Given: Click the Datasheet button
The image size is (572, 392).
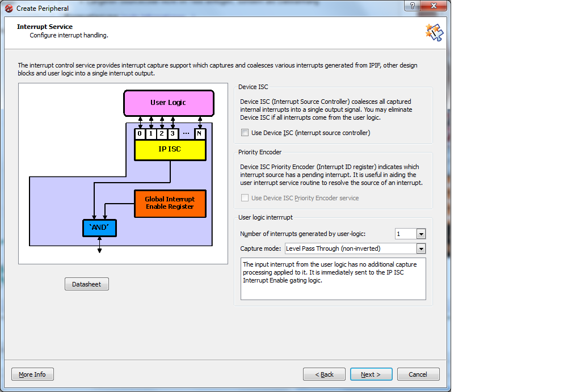Looking at the screenshot, I should point(86,284).
